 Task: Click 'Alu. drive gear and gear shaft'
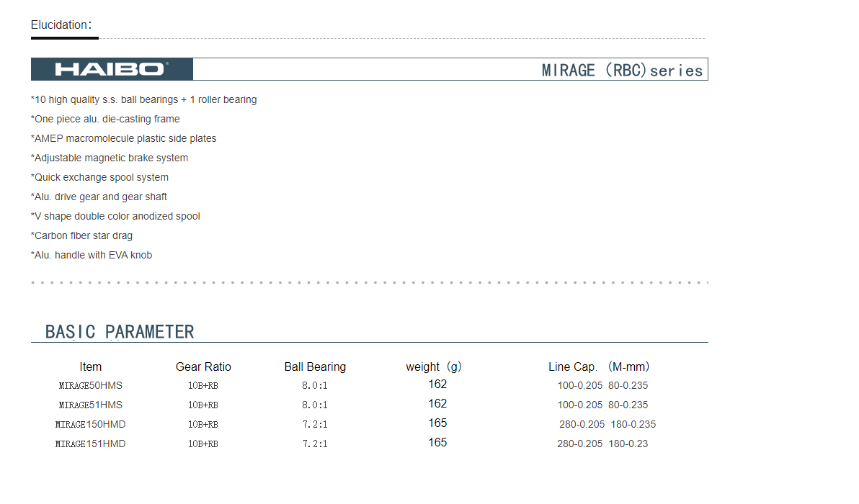click(99, 197)
